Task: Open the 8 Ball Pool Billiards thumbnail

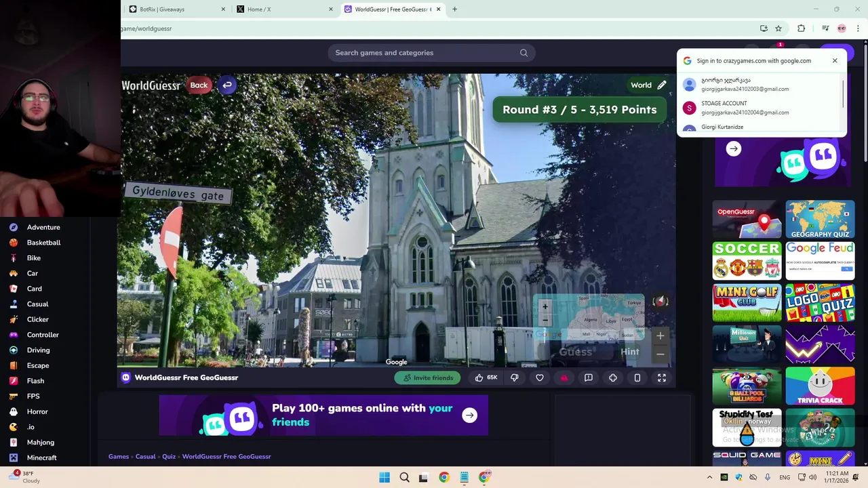Action: coord(747,386)
